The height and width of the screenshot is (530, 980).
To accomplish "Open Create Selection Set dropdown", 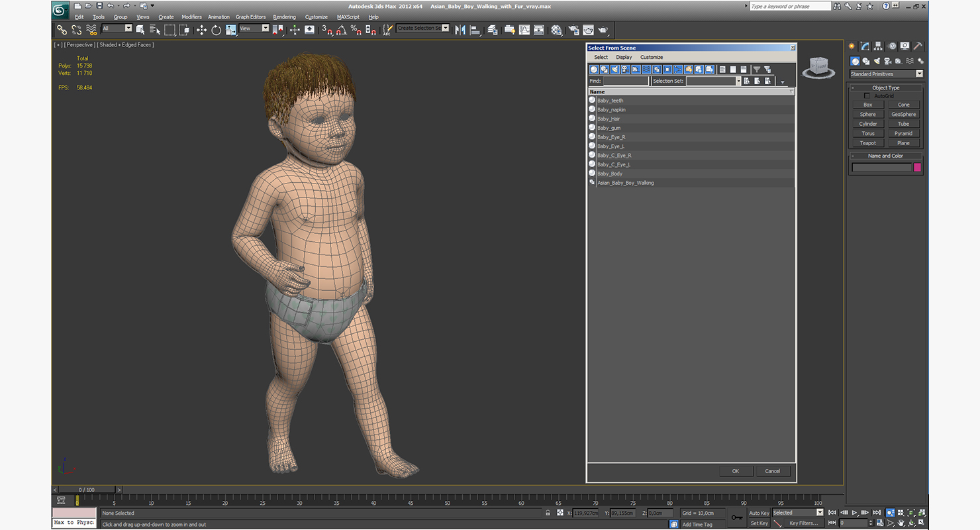I will [x=422, y=28].
